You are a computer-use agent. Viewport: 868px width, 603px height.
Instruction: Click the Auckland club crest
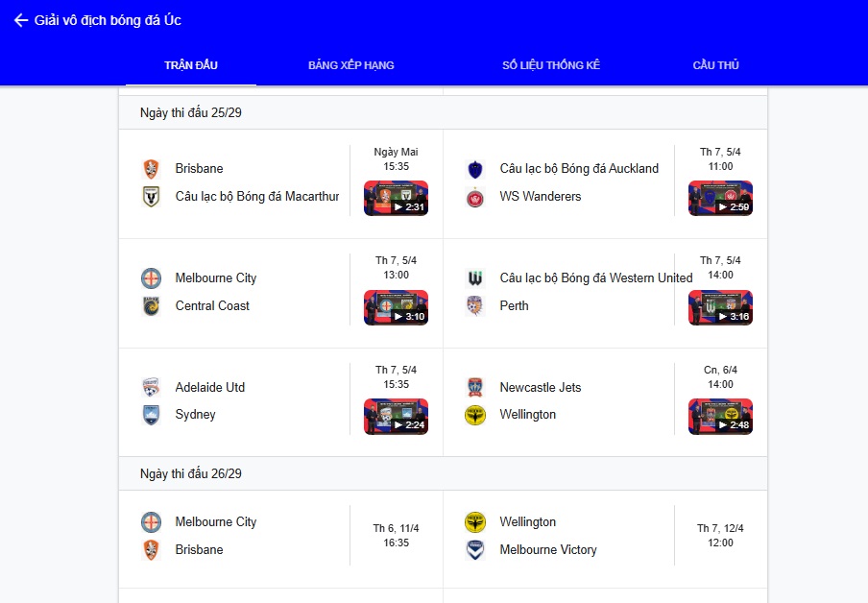point(475,169)
